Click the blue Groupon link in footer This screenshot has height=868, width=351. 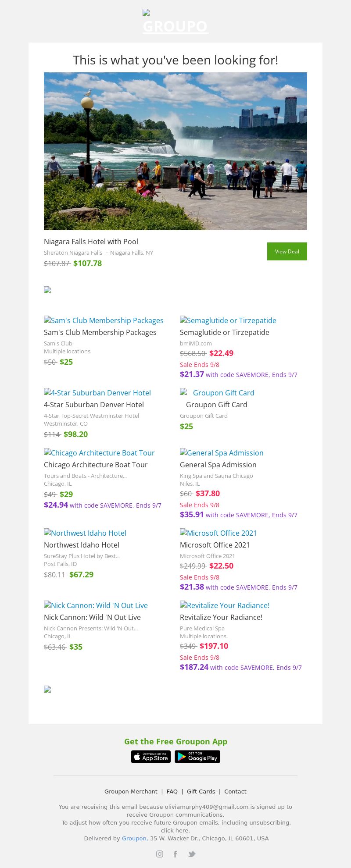(x=134, y=838)
